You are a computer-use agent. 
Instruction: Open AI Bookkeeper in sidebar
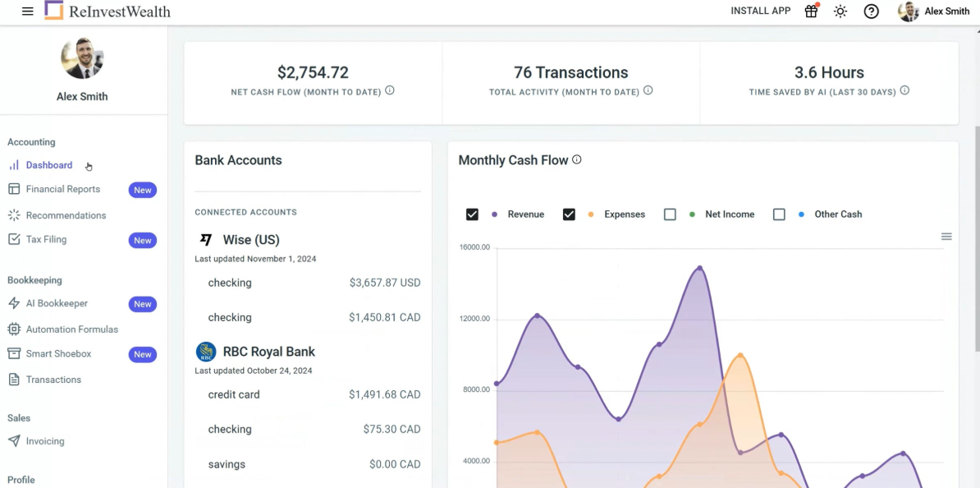tap(57, 303)
